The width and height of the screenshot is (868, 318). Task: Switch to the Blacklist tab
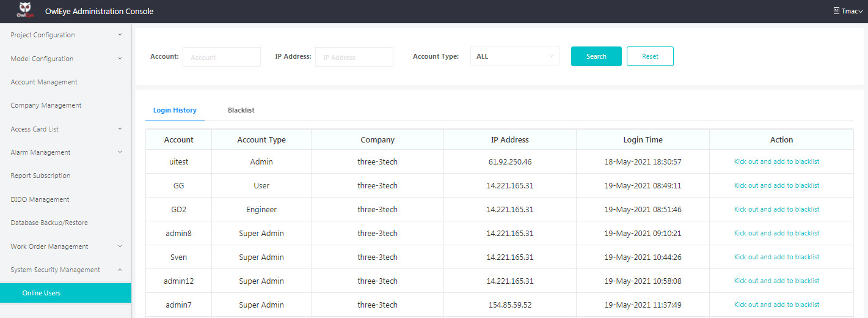(241, 110)
